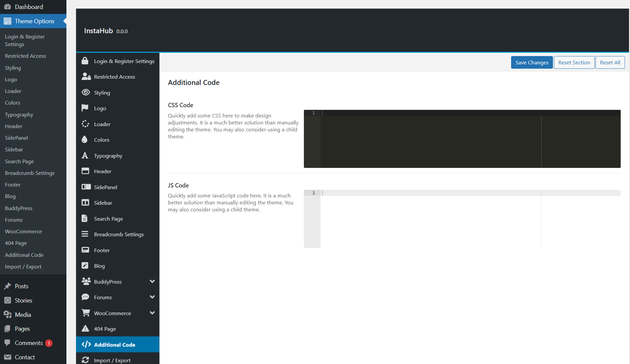Click the warning triangle 404 Page icon
This screenshot has width=630, height=364.
pos(85,328)
